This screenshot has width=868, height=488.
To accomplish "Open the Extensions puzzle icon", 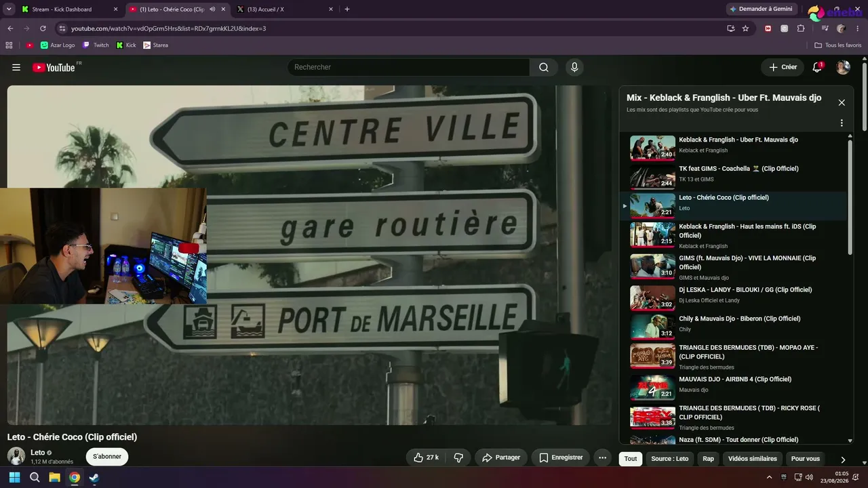I will coord(801,28).
